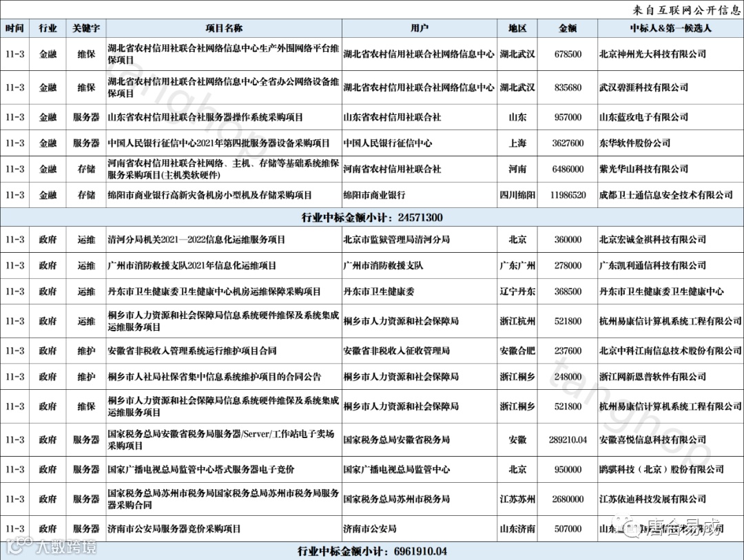Select the amount 950000

point(568,469)
